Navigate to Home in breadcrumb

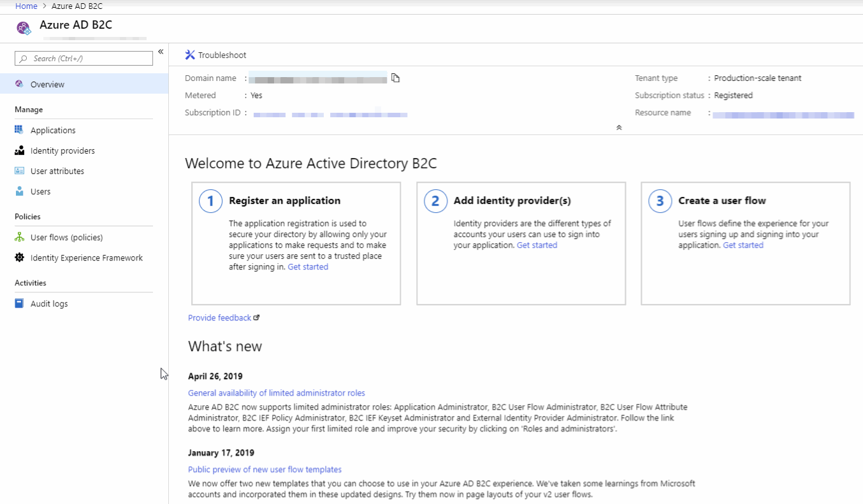pyautogui.click(x=26, y=6)
